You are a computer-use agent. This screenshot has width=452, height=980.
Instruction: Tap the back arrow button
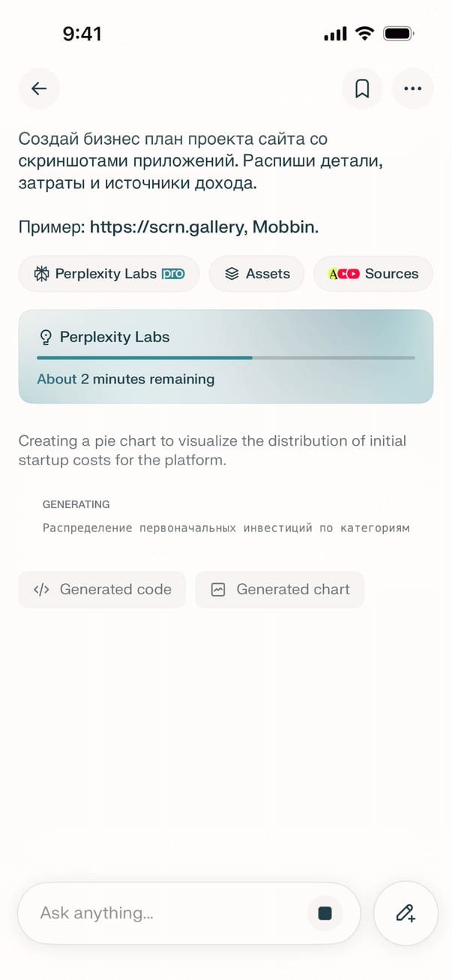pyautogui.click(x=39, y=89)
